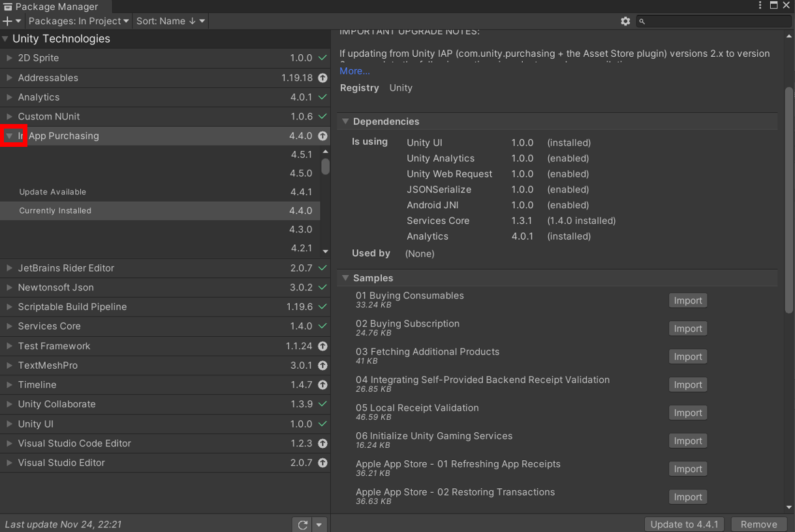Open the settings gear in Package Manager
This screenshot has height=532, width=795.
pos(625,21)
